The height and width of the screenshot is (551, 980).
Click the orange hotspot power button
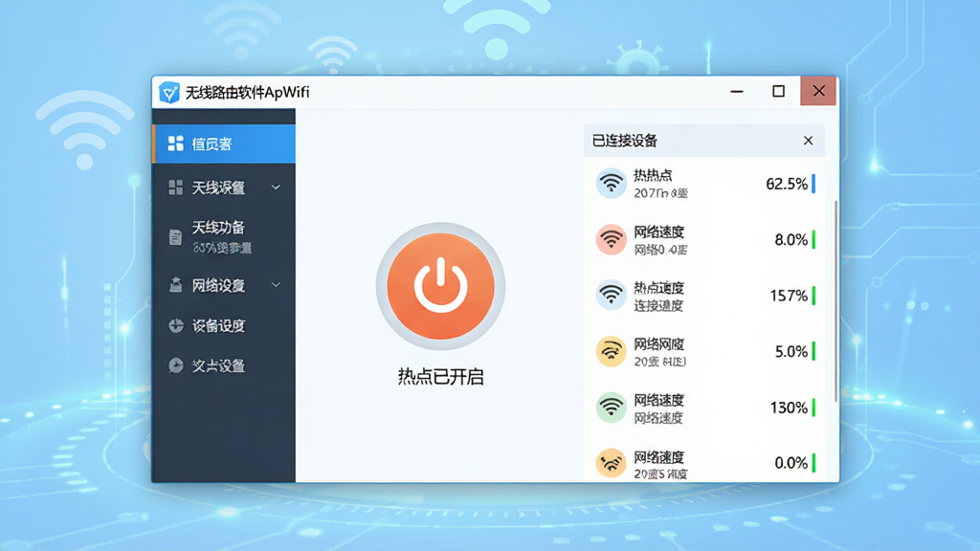[x=440, y=287]
